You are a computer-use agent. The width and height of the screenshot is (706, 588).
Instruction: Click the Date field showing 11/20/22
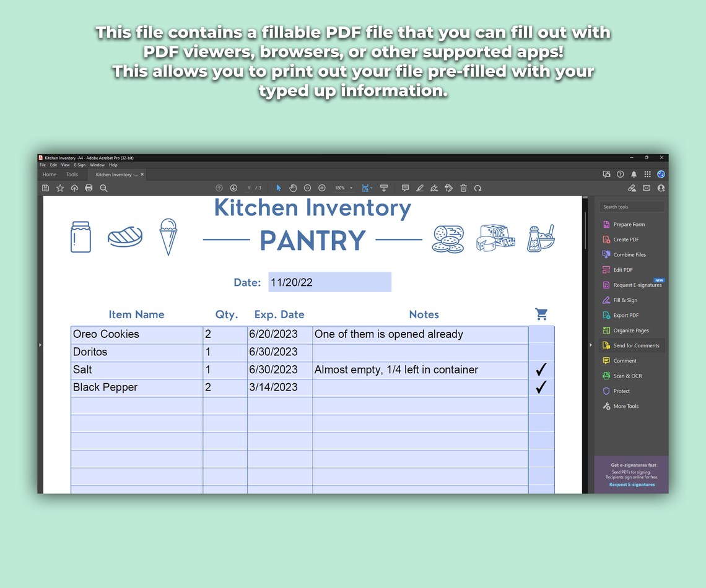click(x=329, y=282)
